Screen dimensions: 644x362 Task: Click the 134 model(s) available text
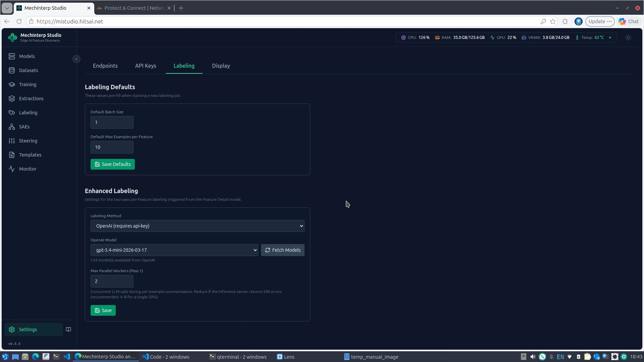click(x=123, y=260)
